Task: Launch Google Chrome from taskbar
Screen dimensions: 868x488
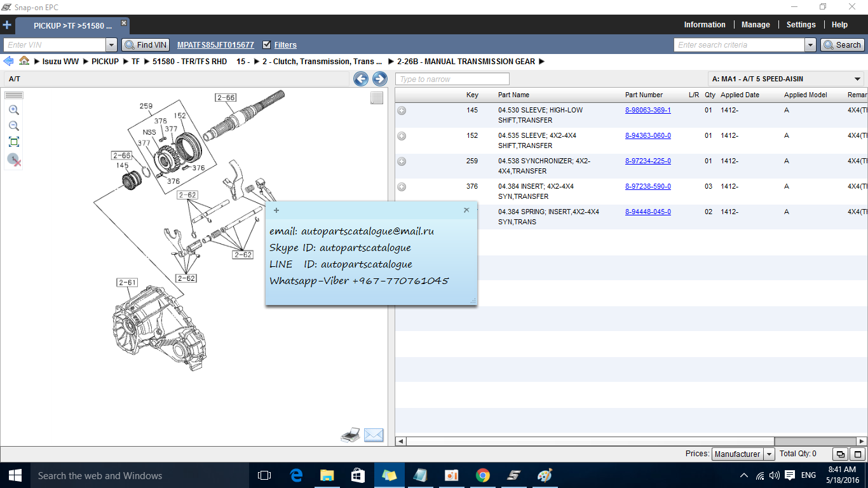Action: pyautogui.click(x=483, y=475)
